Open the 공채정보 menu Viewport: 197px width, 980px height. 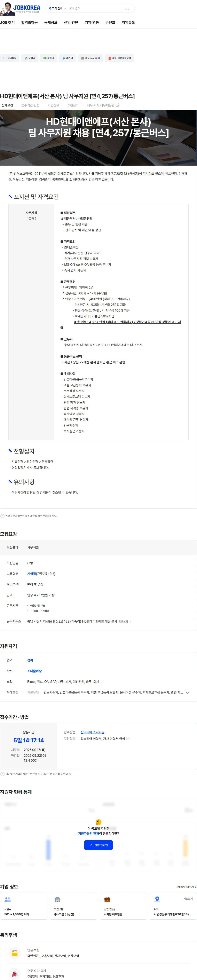pos(50,22)
